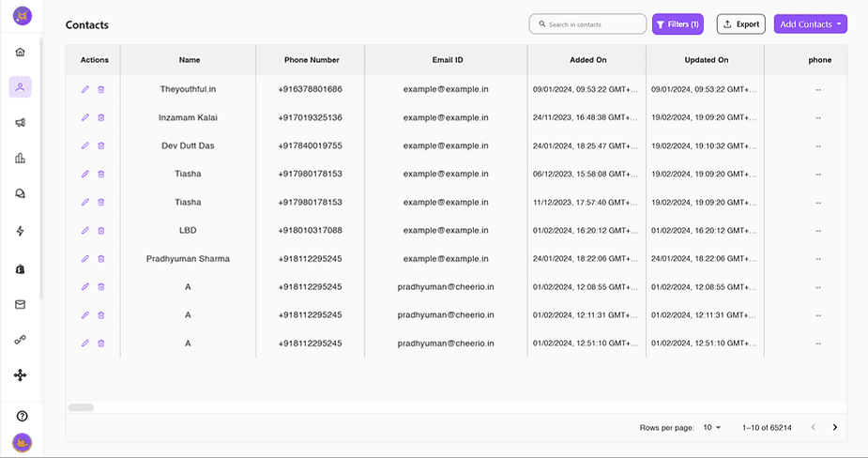This screenshot has height=458, width=868.
Task: Delete the Tiasha contact added 06/12/2023
Action: 100,174
